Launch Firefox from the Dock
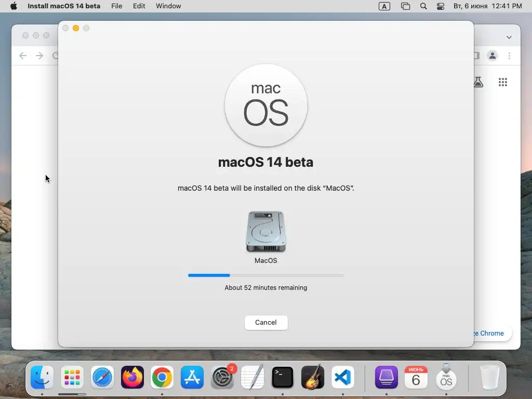The height and width of the screenshot is (399, 532). (x=132, y=377)
